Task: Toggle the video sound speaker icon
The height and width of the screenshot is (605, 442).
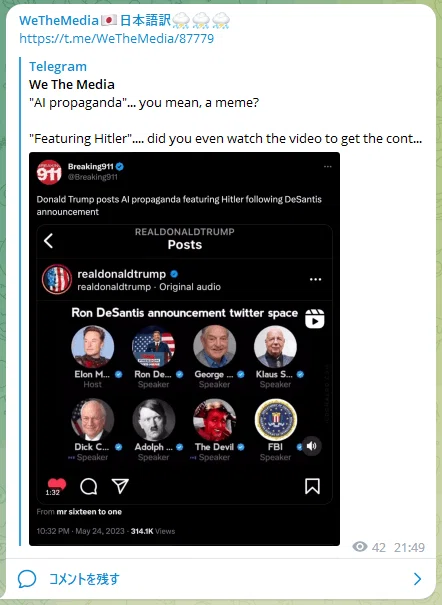Action: pos(311,446)
